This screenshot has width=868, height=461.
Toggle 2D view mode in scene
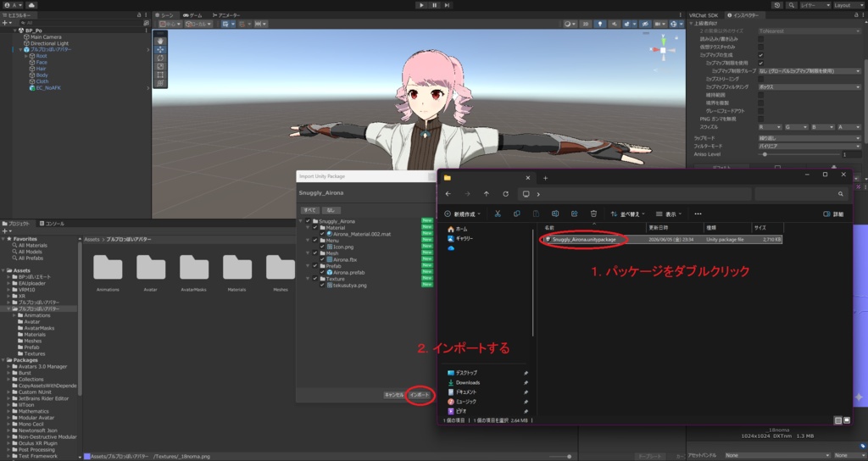586,24
